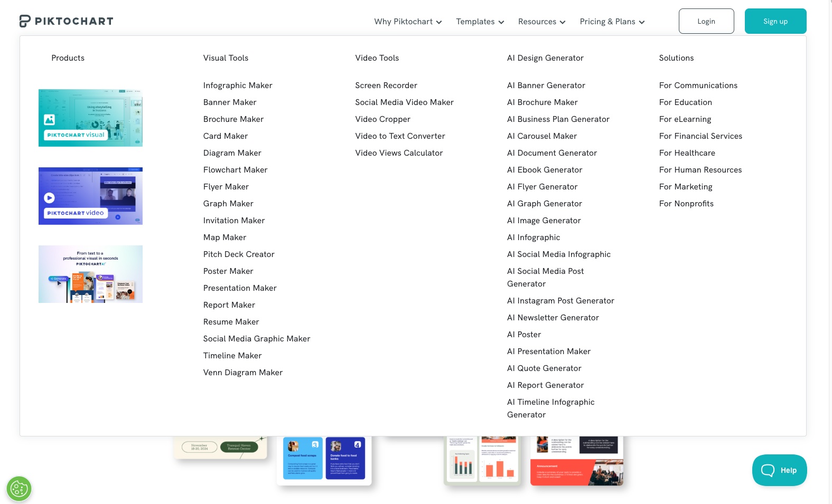Open AI Flyer Generator
The image size is (832, 504).
(x=543, y=187)
